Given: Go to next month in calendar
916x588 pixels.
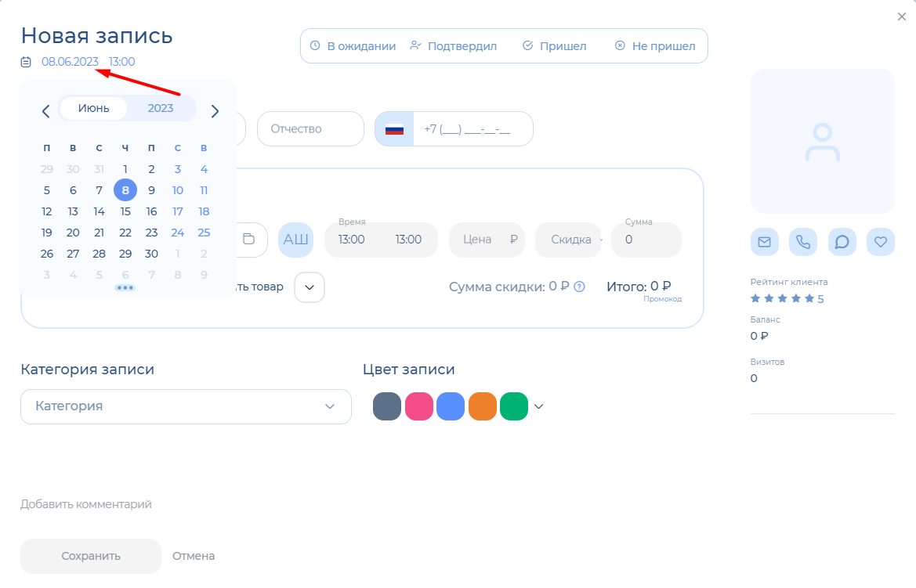Looking at the screenshot, I should 215,111.
